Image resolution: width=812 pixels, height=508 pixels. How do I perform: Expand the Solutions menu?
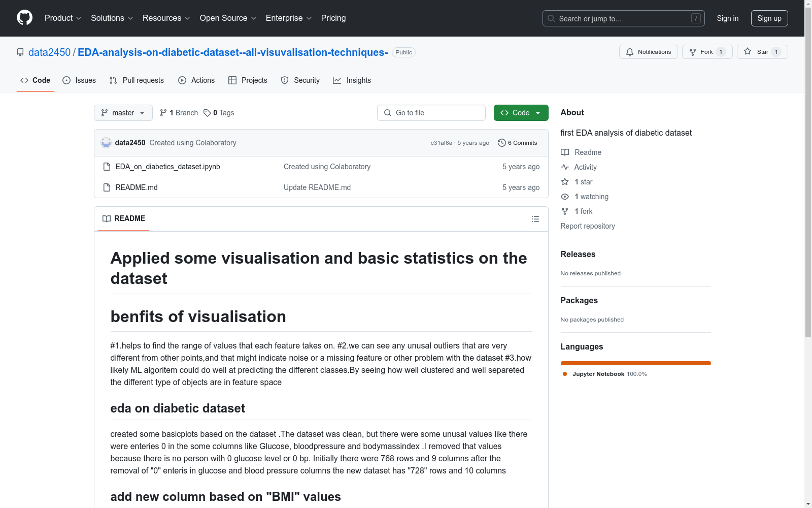point(112,18)
